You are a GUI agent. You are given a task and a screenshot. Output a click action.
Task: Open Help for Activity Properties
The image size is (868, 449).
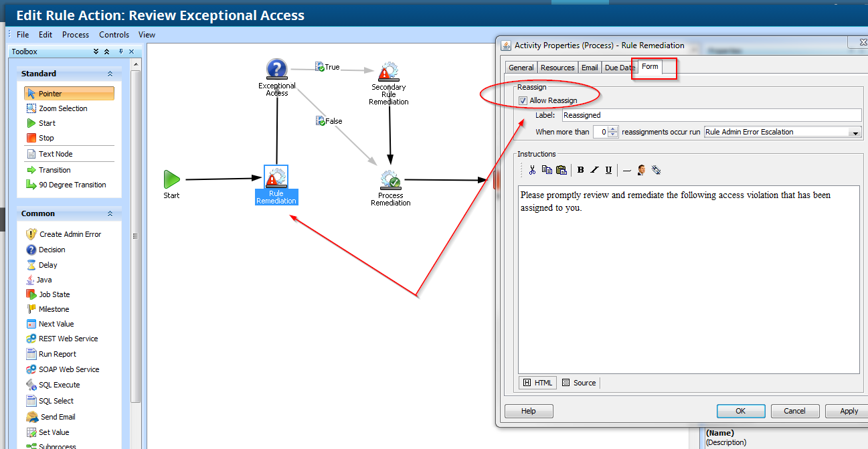(528, 411)
